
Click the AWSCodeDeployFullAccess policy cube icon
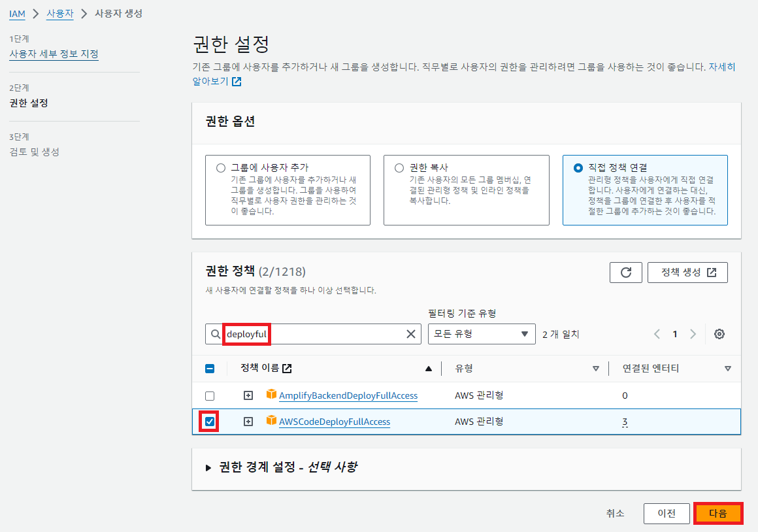point(271,421)
